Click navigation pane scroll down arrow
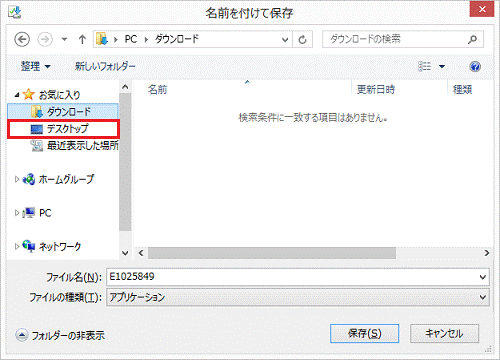This screenshot has height=360, width=500. [125, 253]
